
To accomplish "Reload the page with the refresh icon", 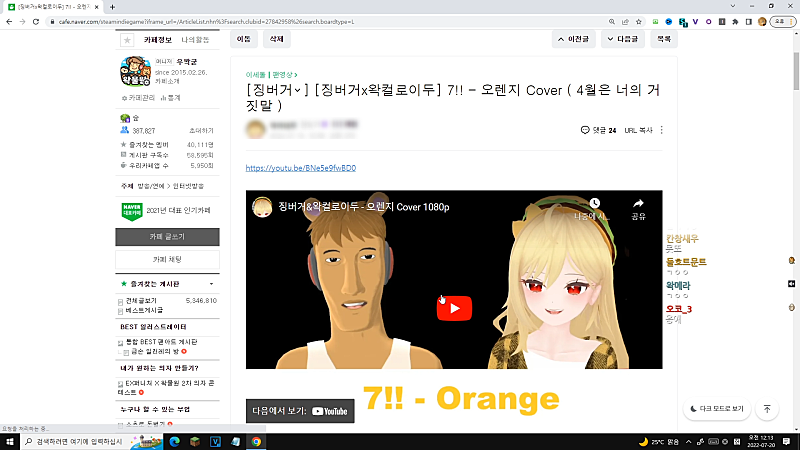I will click(36, 22).
